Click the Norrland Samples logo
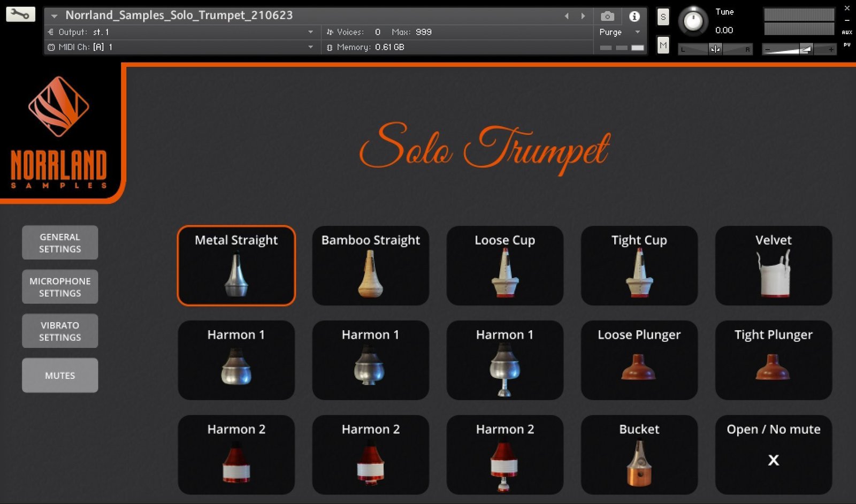This screenshot has height=504, width=856. click(x=59, y=132)
